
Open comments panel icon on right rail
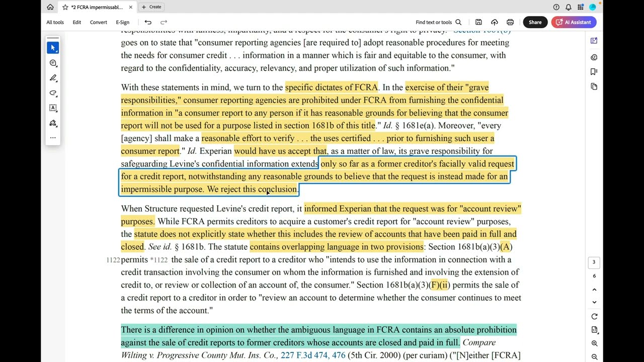pos(594,57)
